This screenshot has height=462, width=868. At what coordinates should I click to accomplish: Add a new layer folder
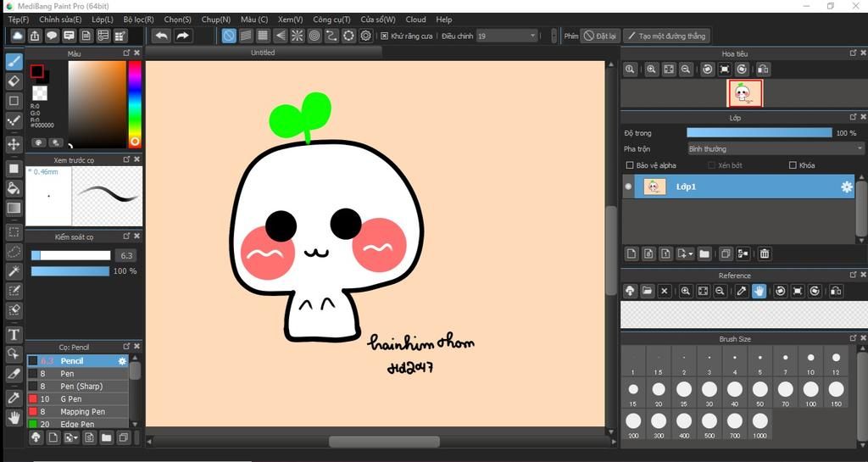pos(704,253)
